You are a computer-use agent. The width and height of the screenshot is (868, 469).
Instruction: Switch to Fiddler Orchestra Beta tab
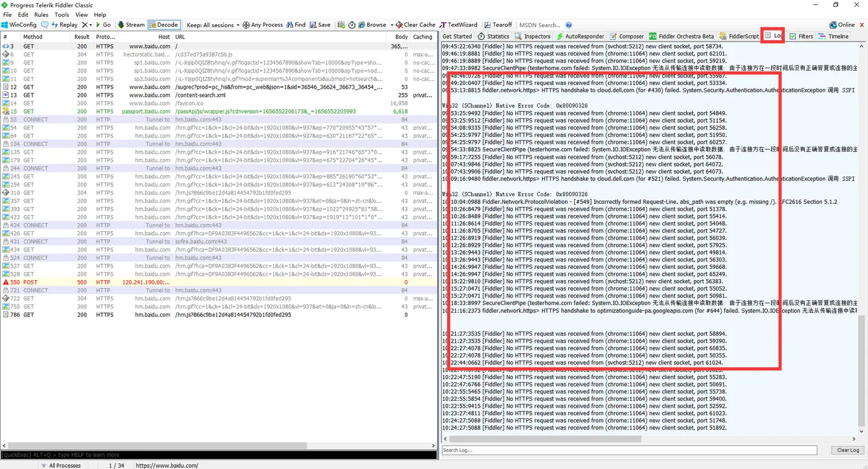(681, 37)
